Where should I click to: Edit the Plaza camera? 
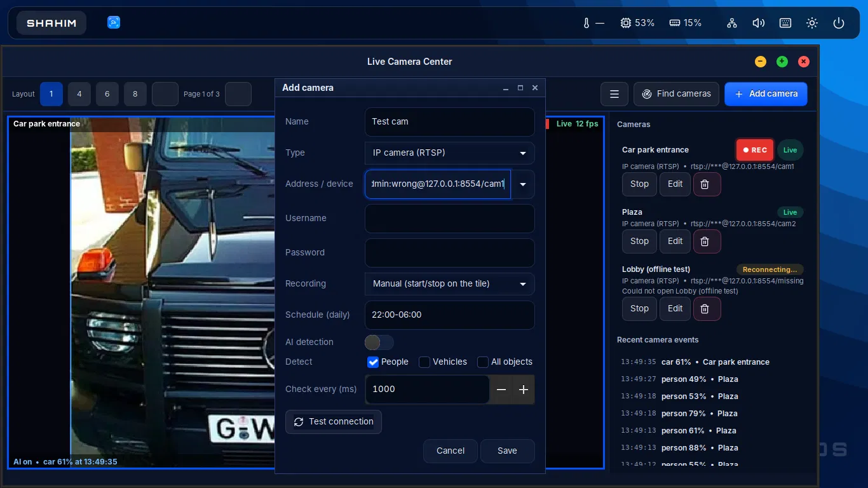coord(675,241)
